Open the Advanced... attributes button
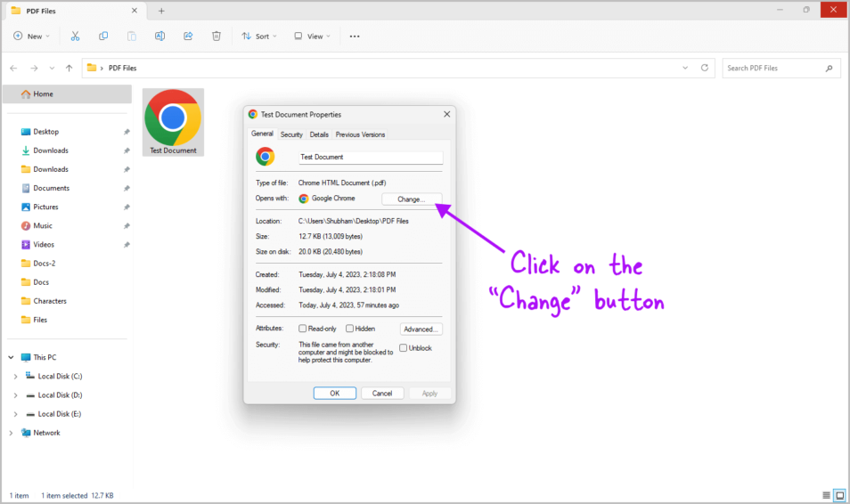Image resolution: width=850 pixels, height=504 pixels. [421, 329]
